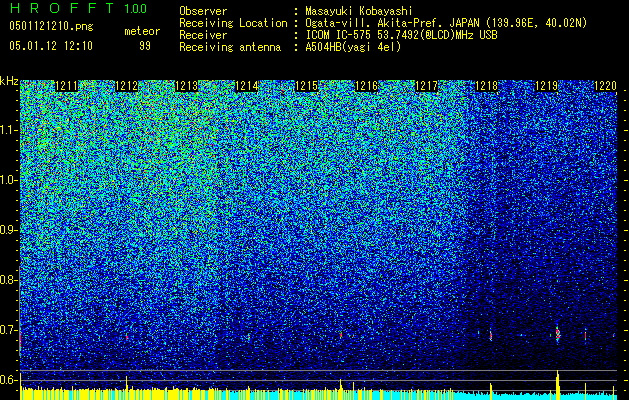Click the observer name Masayuki Kobayashi
This screenshot has height=400, width=629.
point(359,11)
